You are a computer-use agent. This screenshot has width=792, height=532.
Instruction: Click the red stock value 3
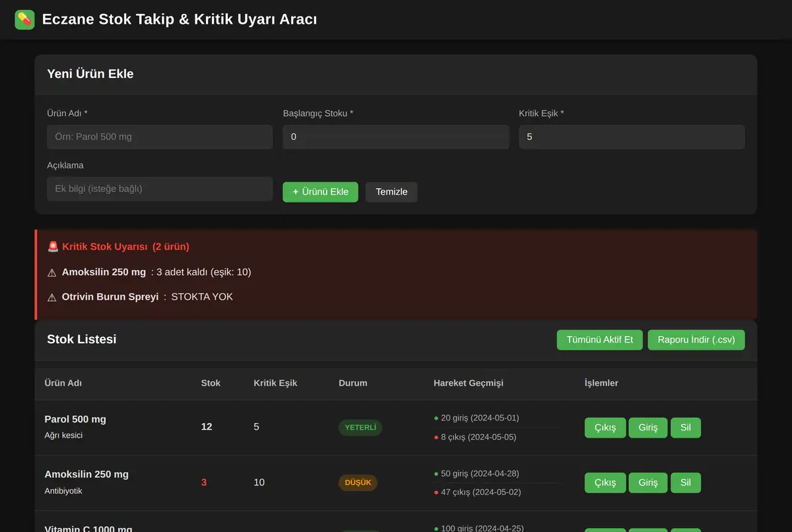click(204, 482)
